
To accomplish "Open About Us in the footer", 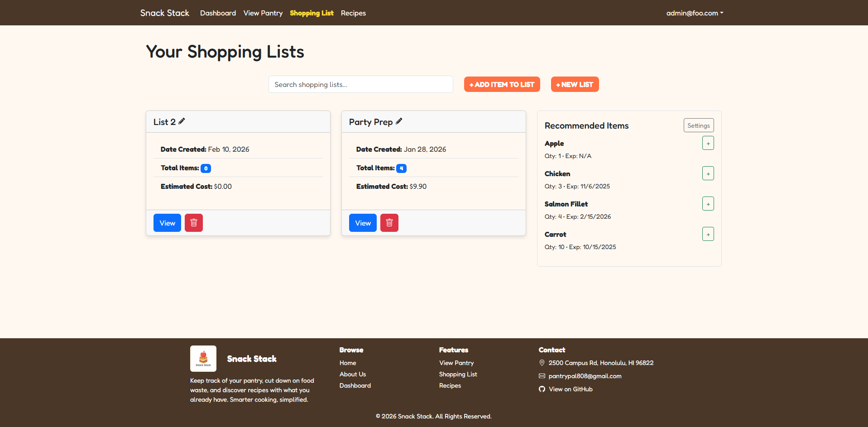I will 352,374.
